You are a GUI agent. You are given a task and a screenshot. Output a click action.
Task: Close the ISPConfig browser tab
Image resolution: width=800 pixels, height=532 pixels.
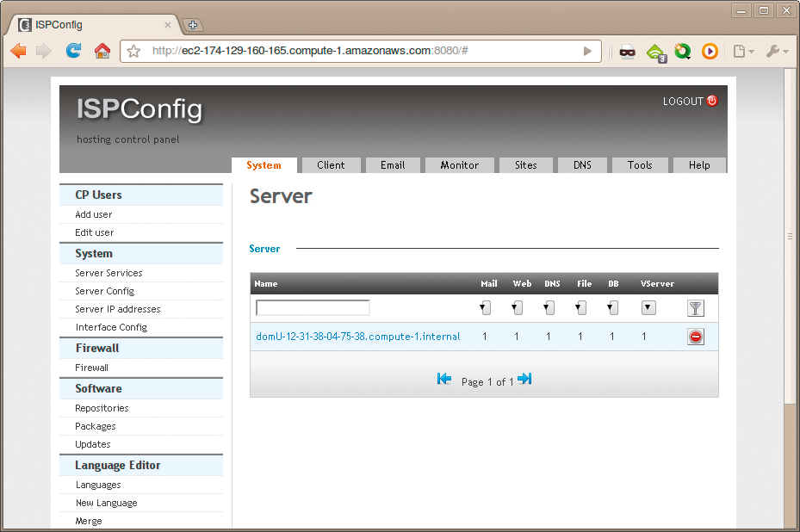[x=167, y=24]
